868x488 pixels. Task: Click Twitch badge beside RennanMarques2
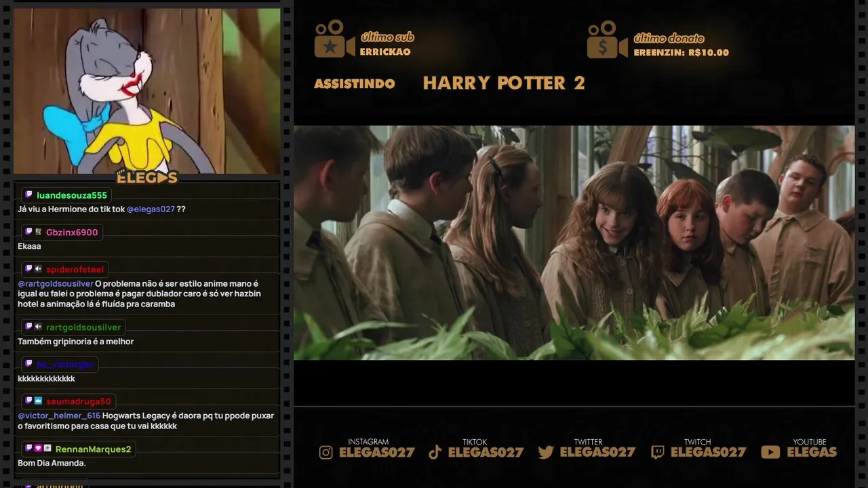coord(28,449)
